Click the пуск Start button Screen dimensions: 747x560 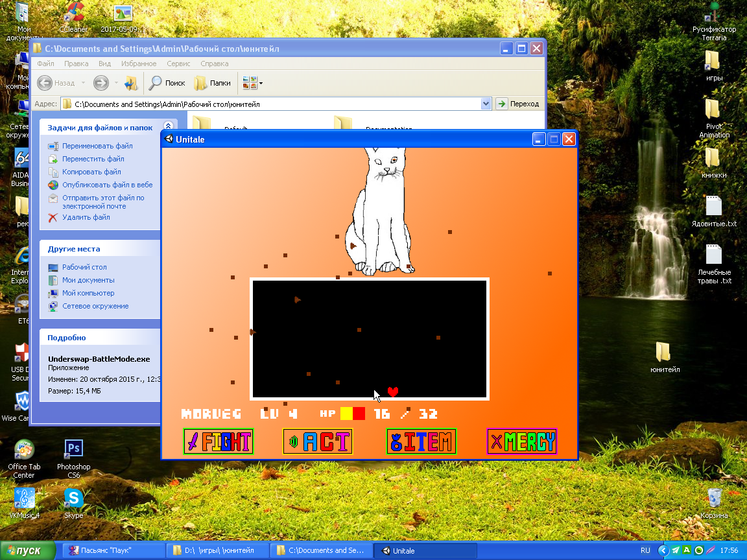pos(28,550)
